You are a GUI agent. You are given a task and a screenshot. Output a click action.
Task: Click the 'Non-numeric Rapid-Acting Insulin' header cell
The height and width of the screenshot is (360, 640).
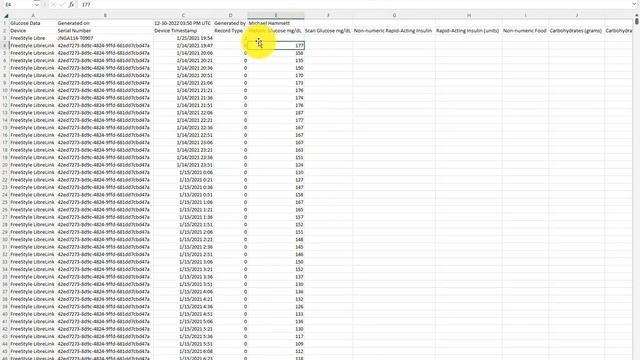coord(394,31)
